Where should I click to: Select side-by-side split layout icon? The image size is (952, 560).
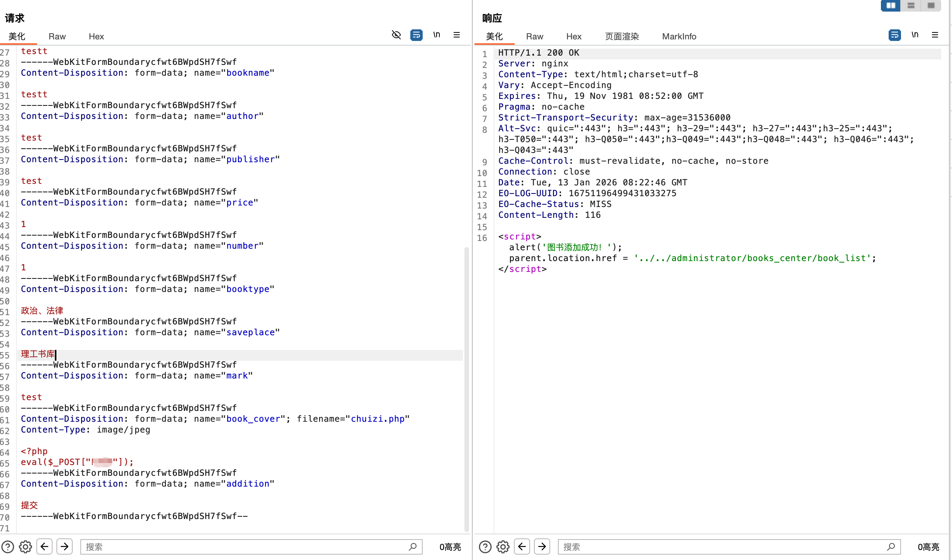click(x=891, y=5)
